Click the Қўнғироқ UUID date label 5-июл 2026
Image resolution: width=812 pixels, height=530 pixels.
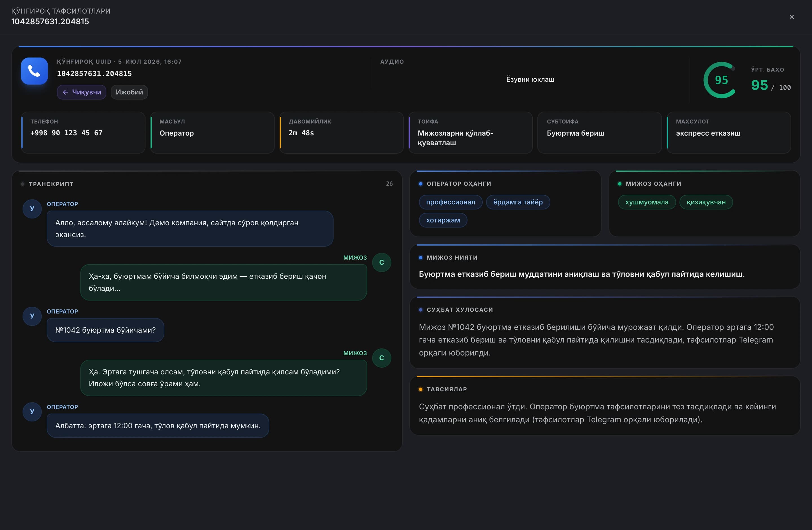point(119,62)
